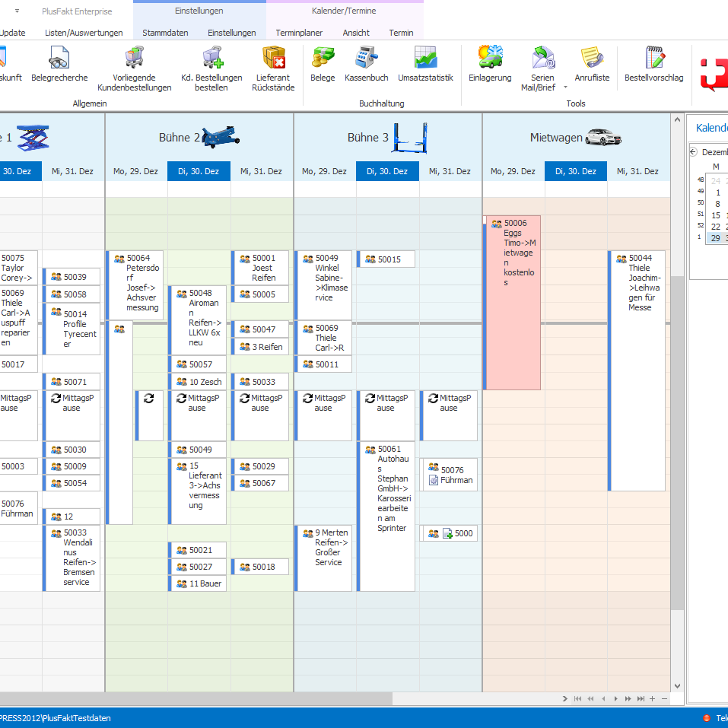Open the Stammdaten ribbon tab
Screen dimensions: 728x728
(x=165, y=33)
